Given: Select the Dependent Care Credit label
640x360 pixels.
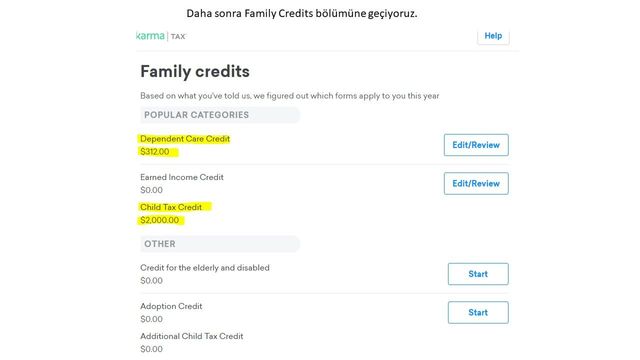Looking at the screenshot, I should (x=185, y=139).
